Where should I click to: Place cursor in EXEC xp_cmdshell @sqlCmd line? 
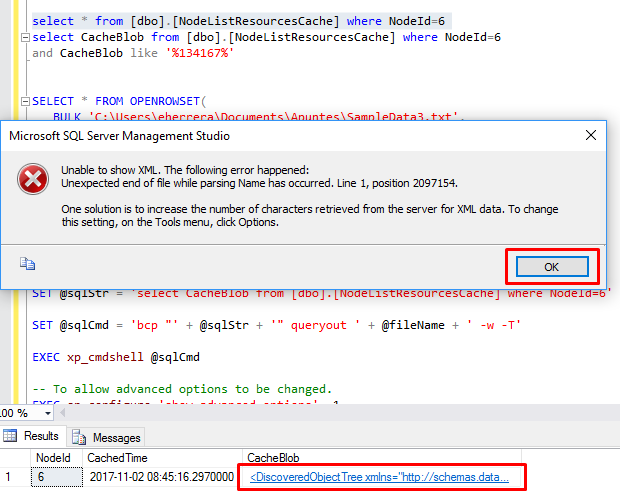(116, 357)
